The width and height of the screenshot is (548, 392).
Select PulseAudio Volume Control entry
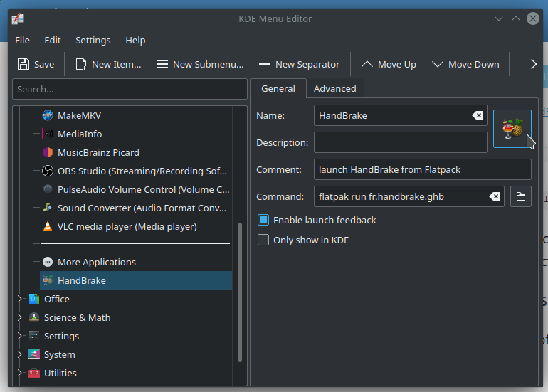point(143,189)
